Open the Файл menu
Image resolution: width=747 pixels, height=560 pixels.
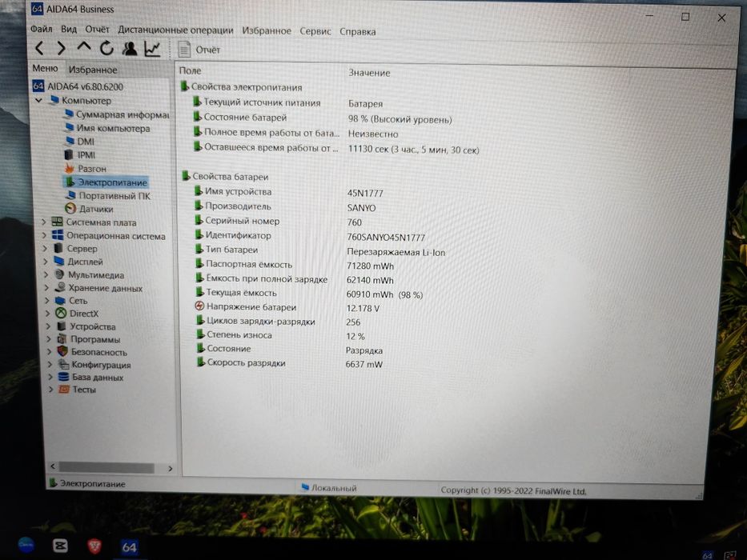coord(42,29)
